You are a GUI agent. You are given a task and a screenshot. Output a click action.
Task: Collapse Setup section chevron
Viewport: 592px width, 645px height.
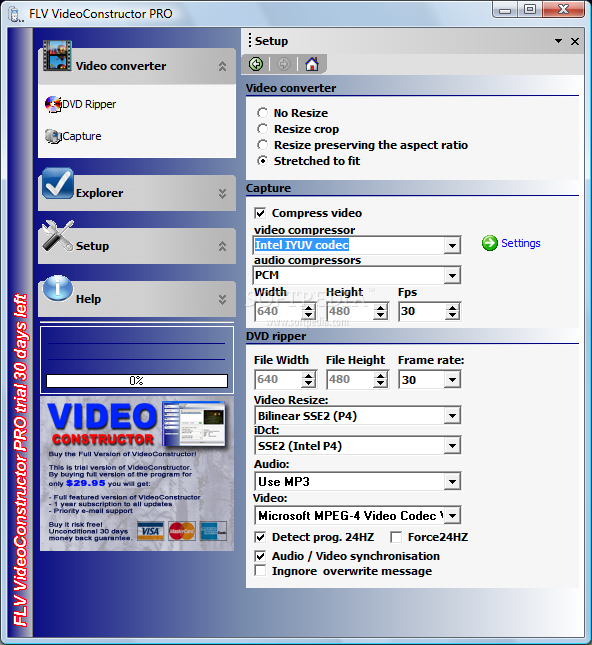pyautogui.click(x=222, y=246)
